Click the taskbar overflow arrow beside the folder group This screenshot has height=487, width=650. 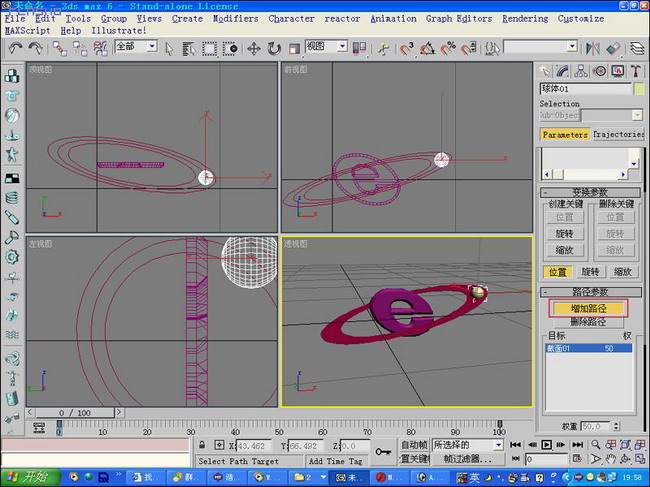coord(323,477)
